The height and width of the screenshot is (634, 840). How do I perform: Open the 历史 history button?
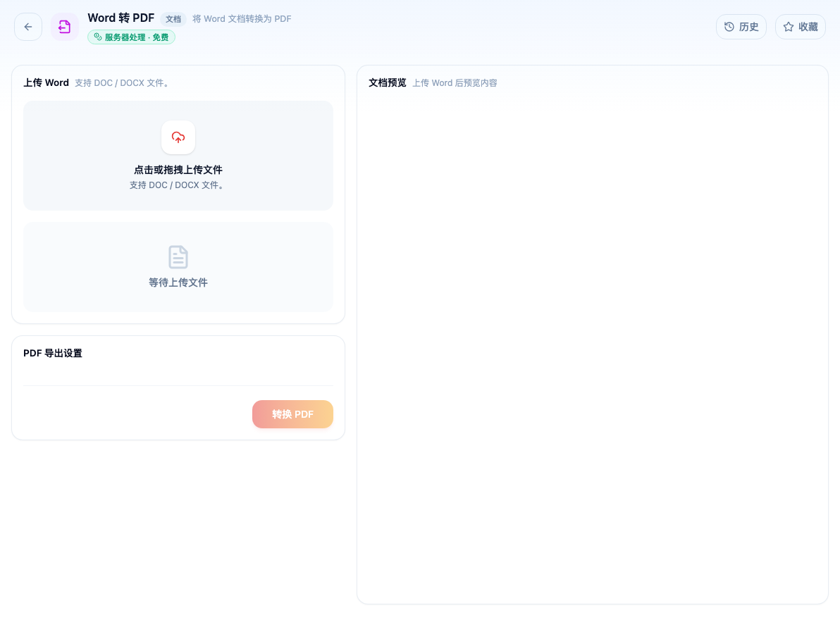pos(741,27)
